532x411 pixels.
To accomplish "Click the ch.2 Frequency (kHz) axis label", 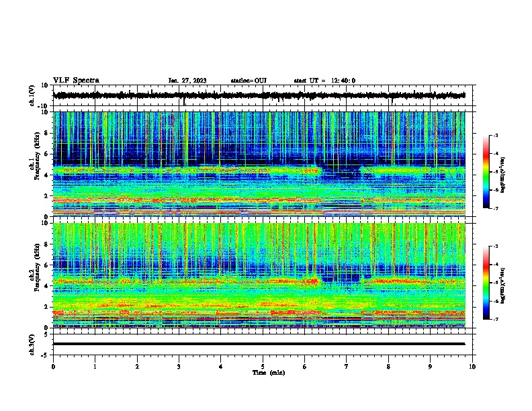I will pyautogui.click(x=35, y=267).
